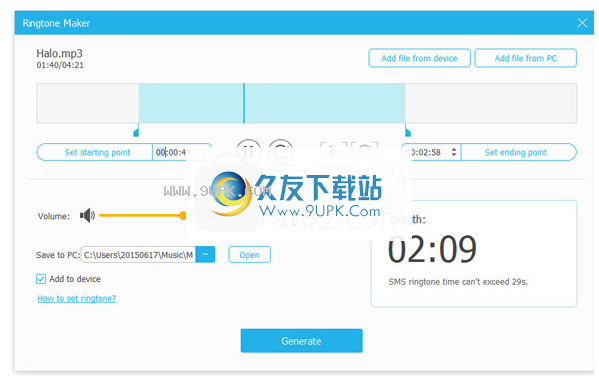
Task: Click the Add file from device button
Action: click(x=419, y=58)
